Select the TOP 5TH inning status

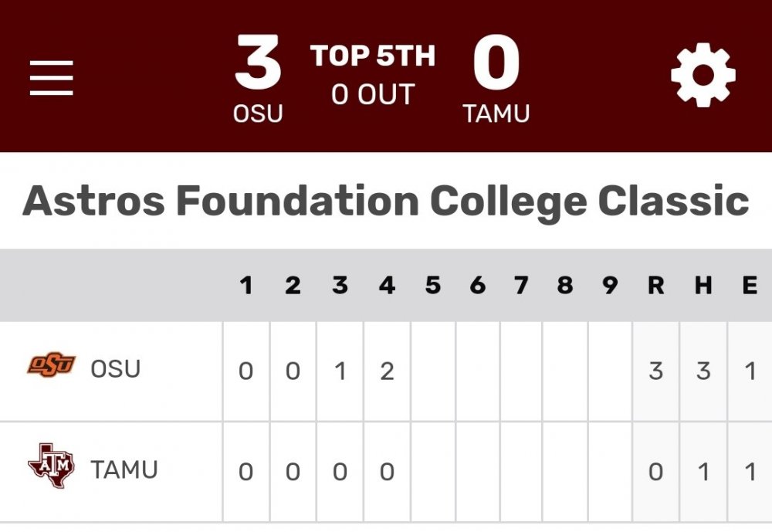click(373, 56)
